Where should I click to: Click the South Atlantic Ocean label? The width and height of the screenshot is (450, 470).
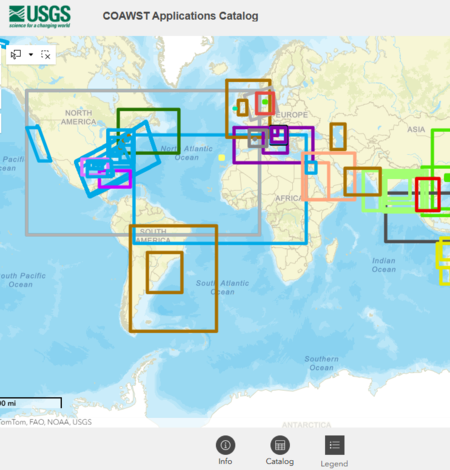coord(222,287)
